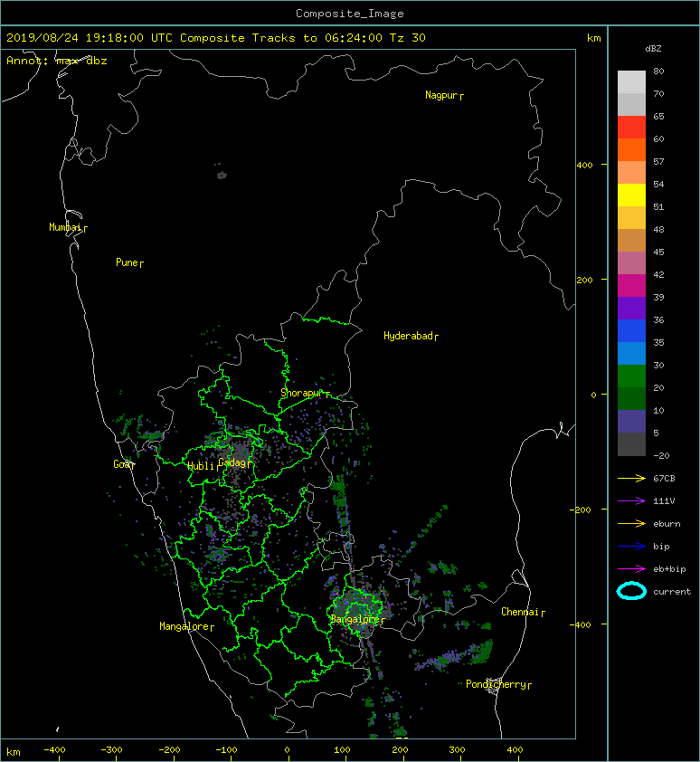
Task: Click the Hubli city label
Action: [x=201, y=466]
